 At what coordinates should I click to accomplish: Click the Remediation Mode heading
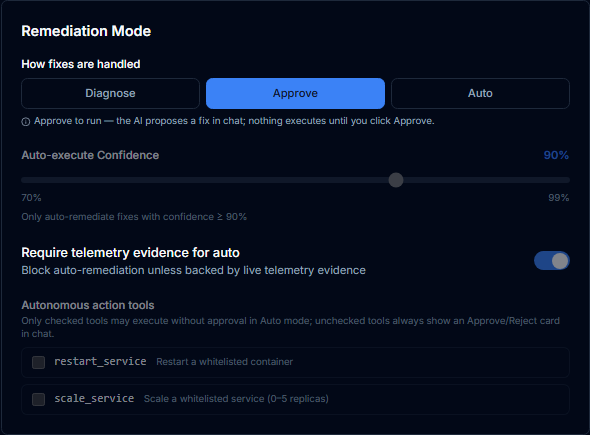pyautogui.click(x=86, y=31)
